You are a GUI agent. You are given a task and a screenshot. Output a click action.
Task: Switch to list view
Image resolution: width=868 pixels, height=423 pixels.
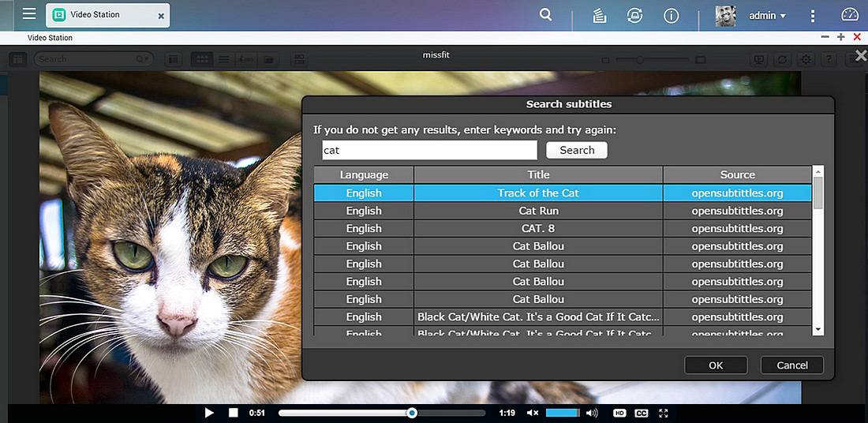point(223,59)
